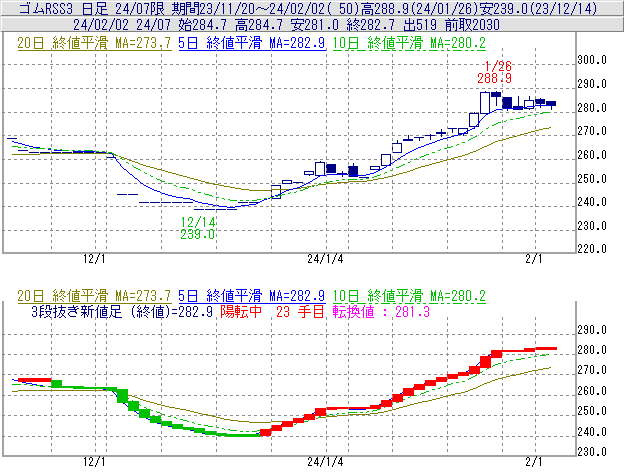Click the ゴムRSS3 日足 24/07限 title text
The image size is (624, 475).
91,8
